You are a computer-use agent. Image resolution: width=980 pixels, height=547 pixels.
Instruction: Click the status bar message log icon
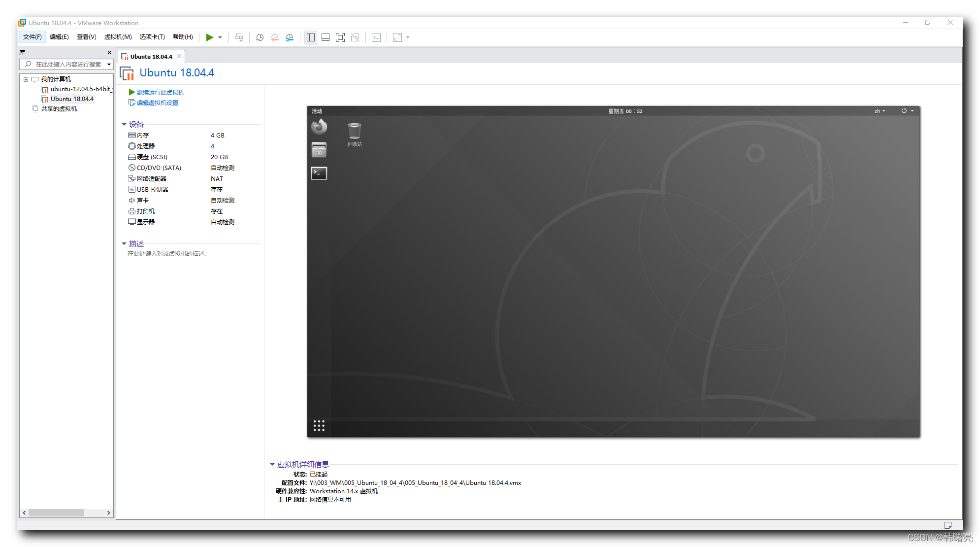947,525
